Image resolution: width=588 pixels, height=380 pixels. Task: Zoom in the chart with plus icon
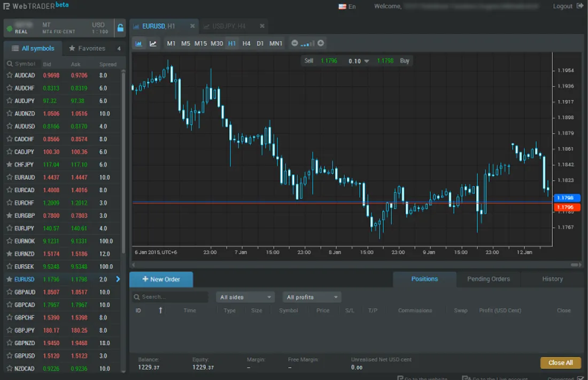pos(321,43)
